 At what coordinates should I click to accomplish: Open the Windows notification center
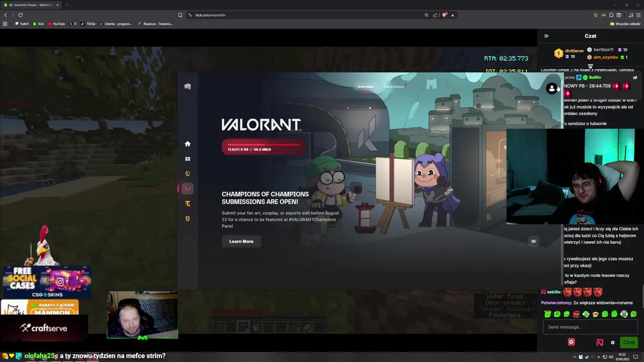pyautogui.click(x=635, y=357)
